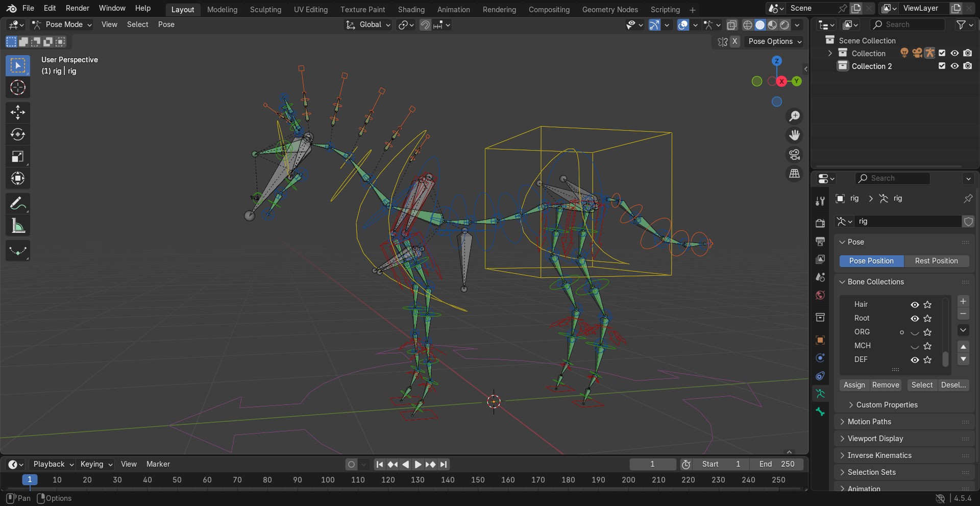
Task: Expand the Pose Options dropdown
Action: [774, 41]
